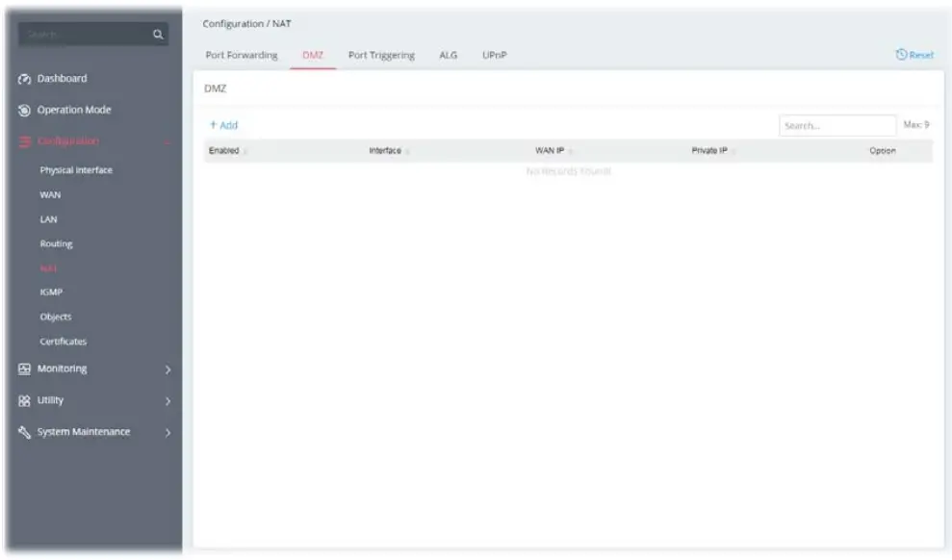Open Physical Interface settings

coord(76,170)
